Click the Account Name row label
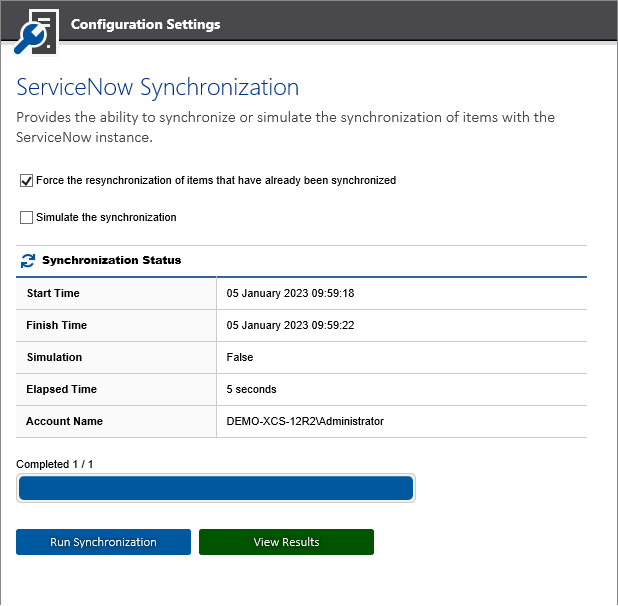This screenshot has width=618, height=606. coord(64,421)
